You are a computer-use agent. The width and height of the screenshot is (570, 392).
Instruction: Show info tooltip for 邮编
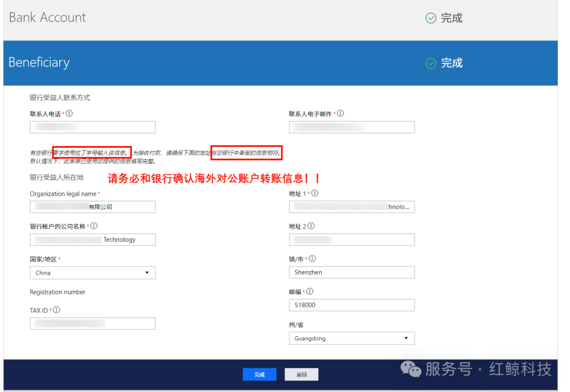tap(310, 291)
